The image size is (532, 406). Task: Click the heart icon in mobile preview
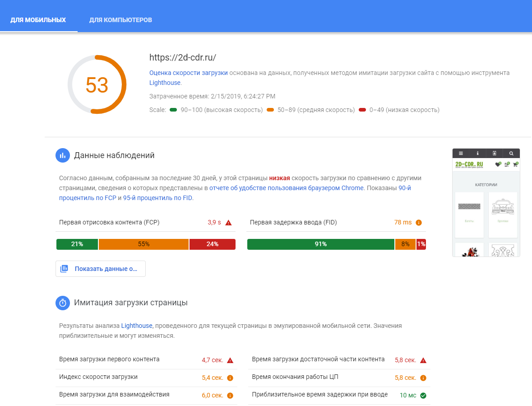click(498, 164)
